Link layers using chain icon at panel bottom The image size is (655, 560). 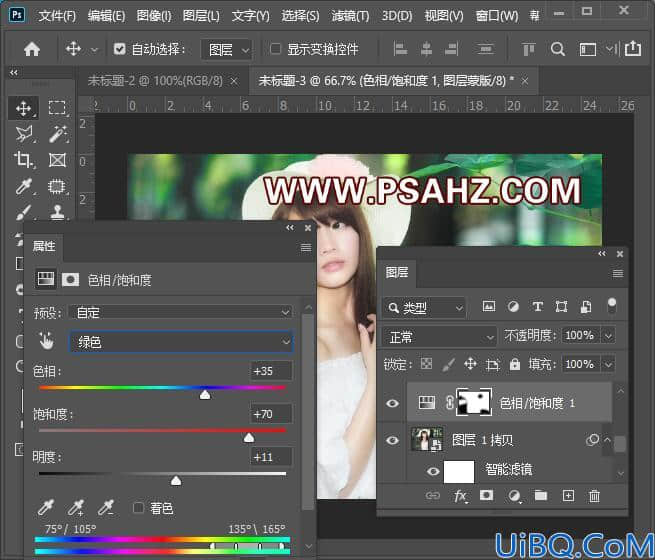433,496
